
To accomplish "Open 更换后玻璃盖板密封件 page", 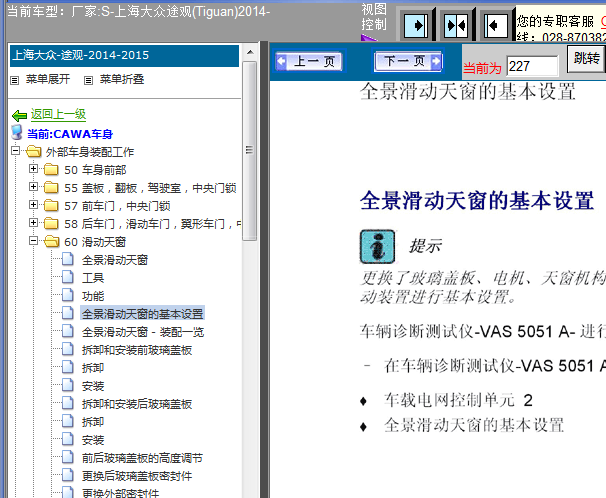I will 137,476.
